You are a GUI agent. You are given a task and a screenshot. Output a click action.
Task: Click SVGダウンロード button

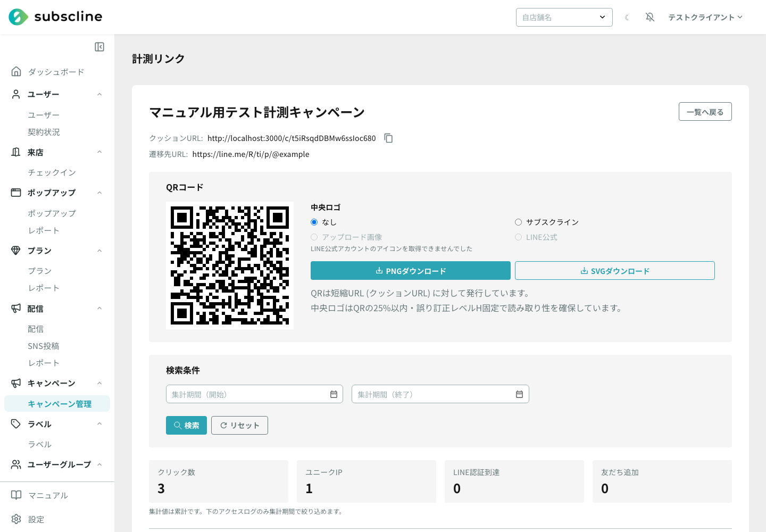pos(615,271)
